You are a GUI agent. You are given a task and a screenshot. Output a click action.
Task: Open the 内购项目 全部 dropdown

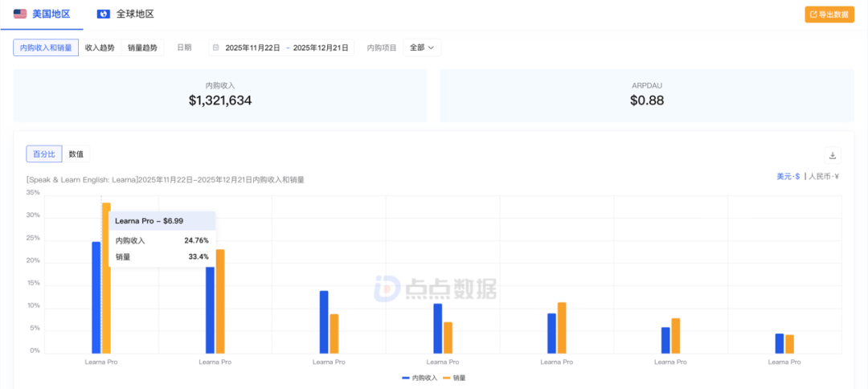point(422,47)
